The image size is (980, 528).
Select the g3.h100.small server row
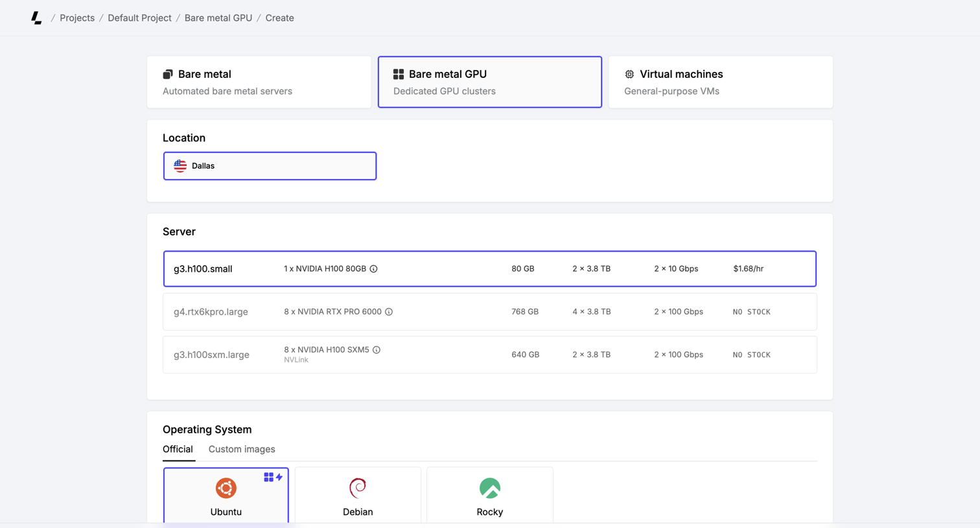click(490, 269)
